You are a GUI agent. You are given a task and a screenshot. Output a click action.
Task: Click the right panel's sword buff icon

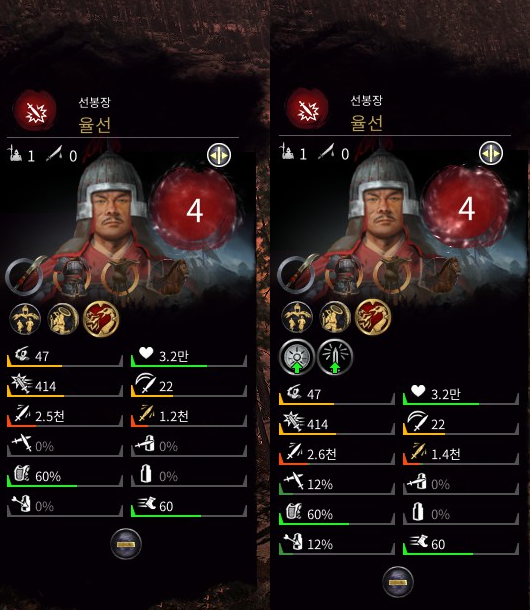point(335,357)
